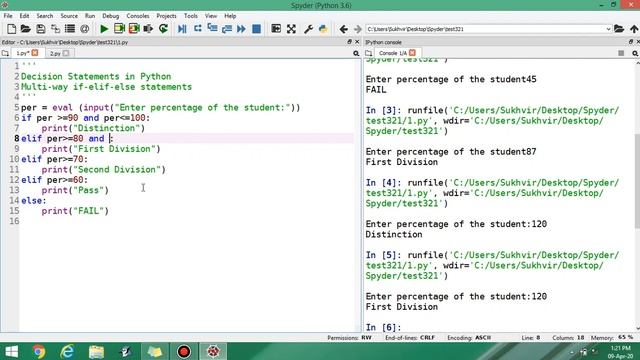Open the Consoles menu
Image resolution: width=640 pixels, height=360 pixels.
(138, 16)
